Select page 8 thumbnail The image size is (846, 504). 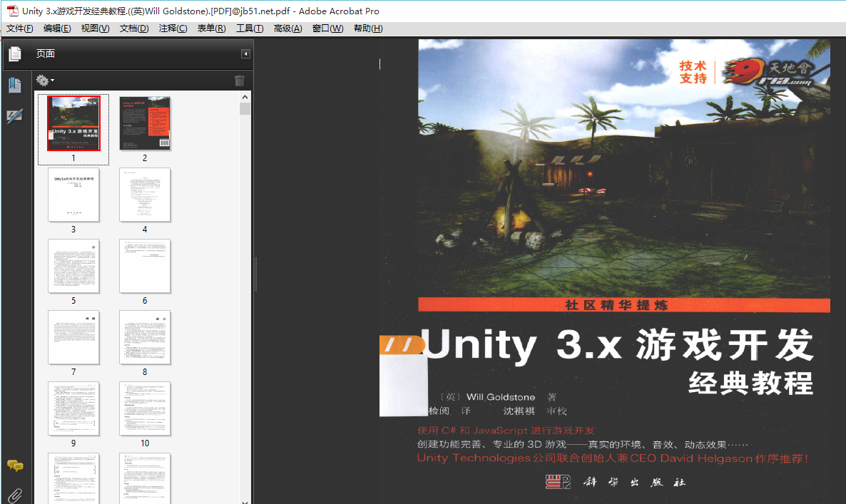click(x=145, y=337)
